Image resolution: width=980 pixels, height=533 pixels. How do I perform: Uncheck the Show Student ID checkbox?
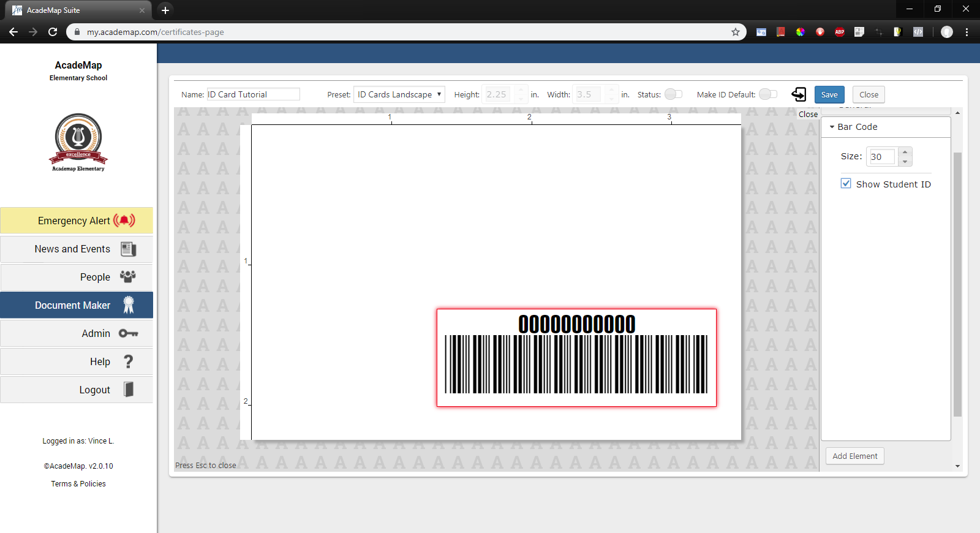846,183
